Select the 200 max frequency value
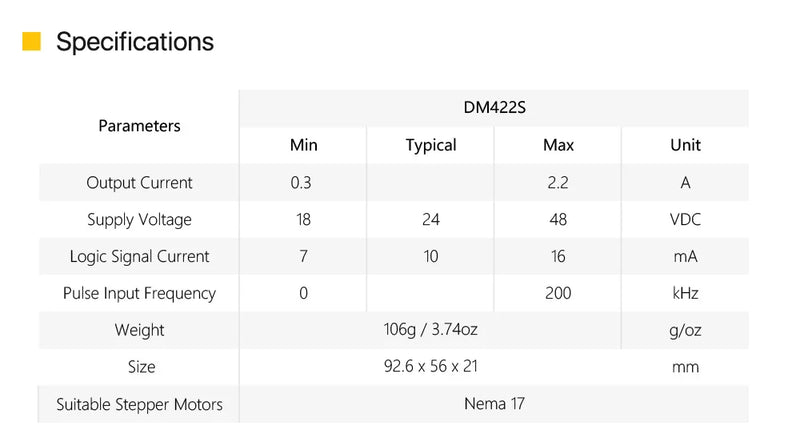 pos(558,294)
